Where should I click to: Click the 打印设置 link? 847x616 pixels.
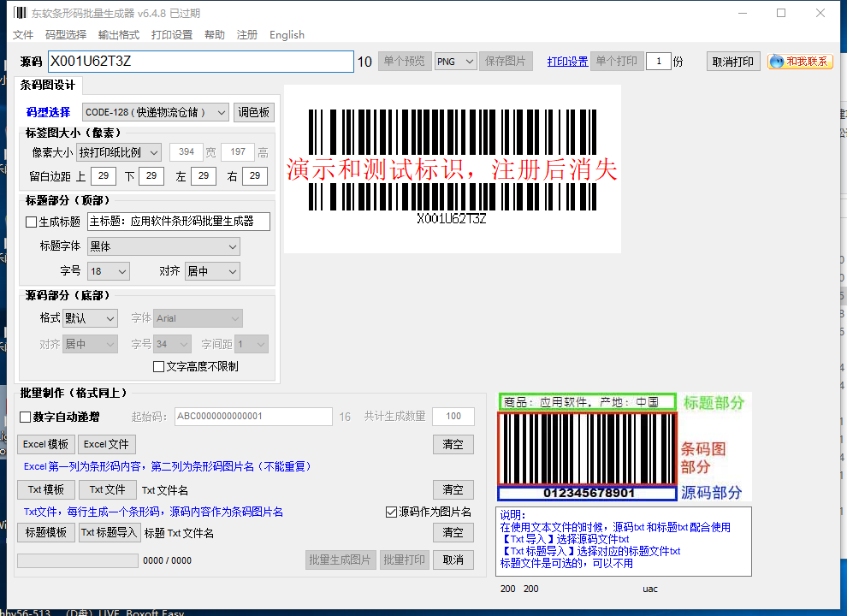click(567, 62)
